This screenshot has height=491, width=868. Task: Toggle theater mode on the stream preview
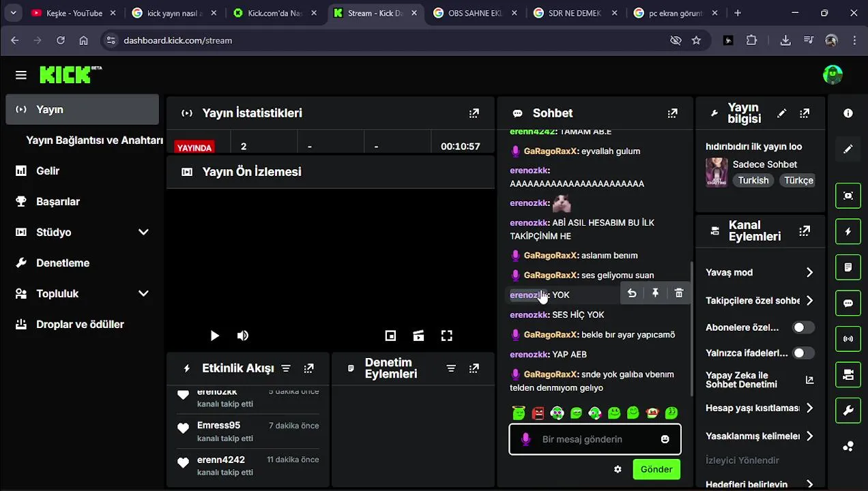tap(418, 336)
